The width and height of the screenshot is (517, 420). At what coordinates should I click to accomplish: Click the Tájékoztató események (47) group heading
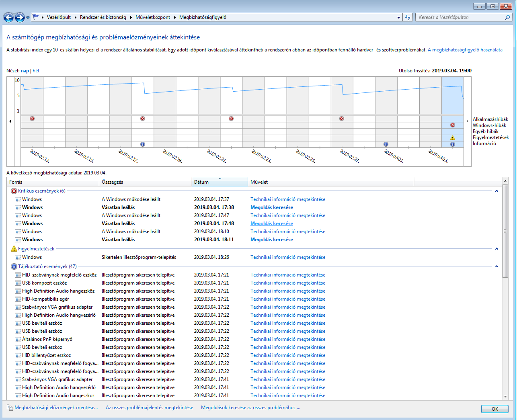(47, 266)
